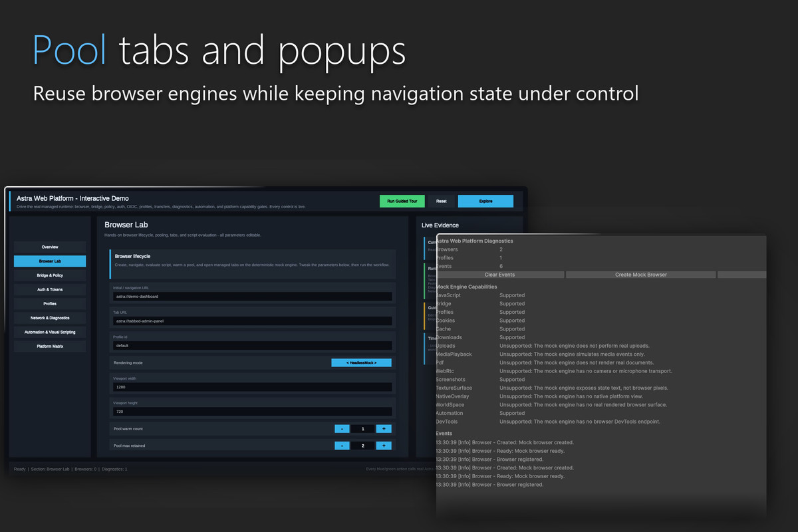Click the 'Rendering mode' label
Image resolution: width=798 pixels, height=532 pixels.
128,363
